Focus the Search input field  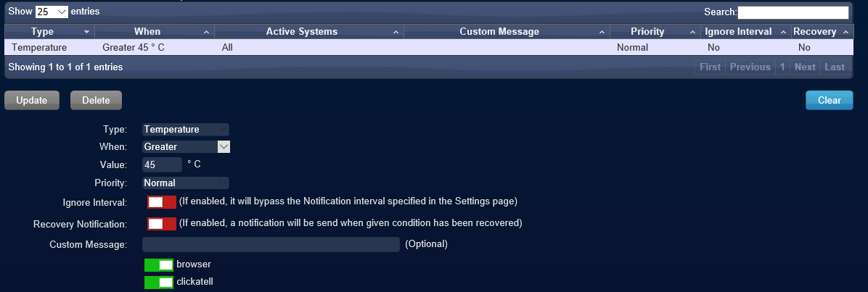(793, 12)
